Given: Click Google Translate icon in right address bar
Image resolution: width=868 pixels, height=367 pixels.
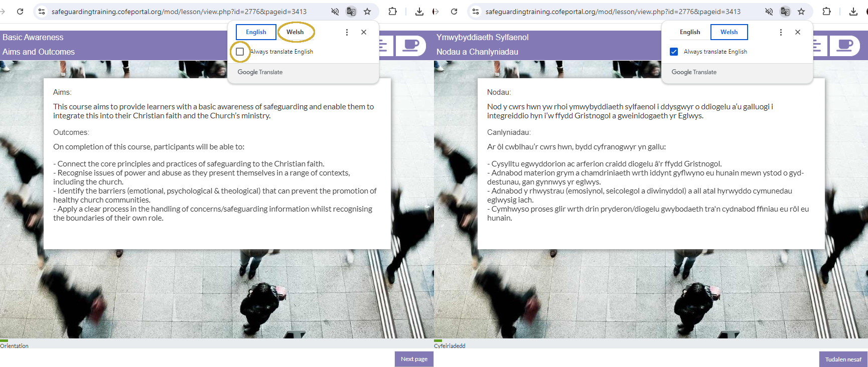Looking at the screenshot, I should (785, 11).
